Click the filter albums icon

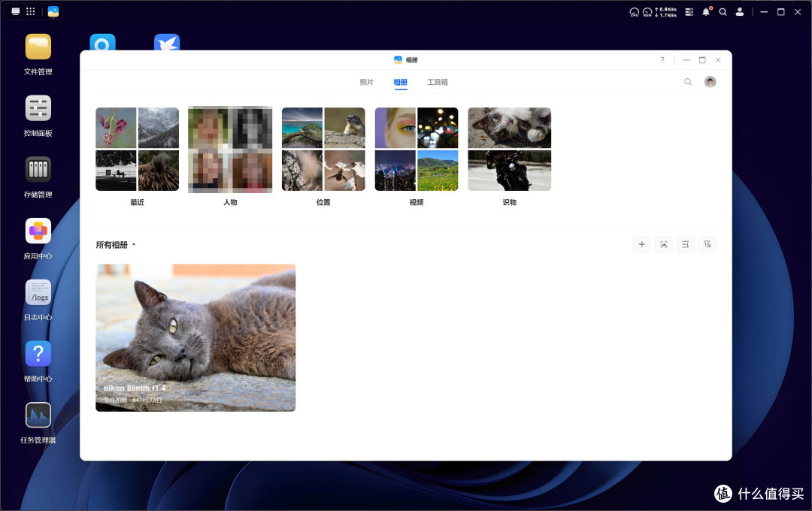click(707, 244)
